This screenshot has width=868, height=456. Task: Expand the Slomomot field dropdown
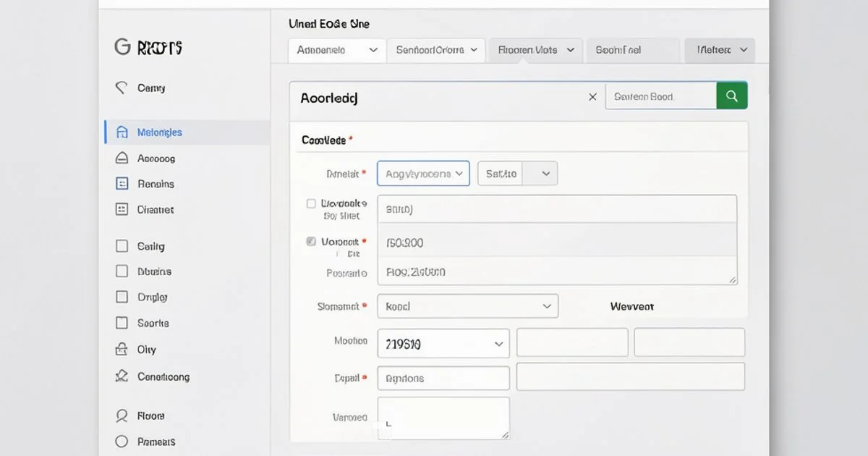pyautogui.click(x=467, y=305)
